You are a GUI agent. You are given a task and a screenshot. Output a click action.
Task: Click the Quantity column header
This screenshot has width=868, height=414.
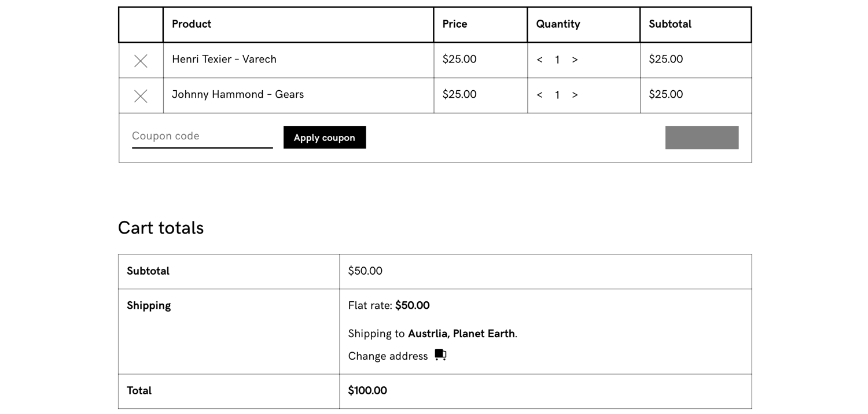tap(558, 24)
